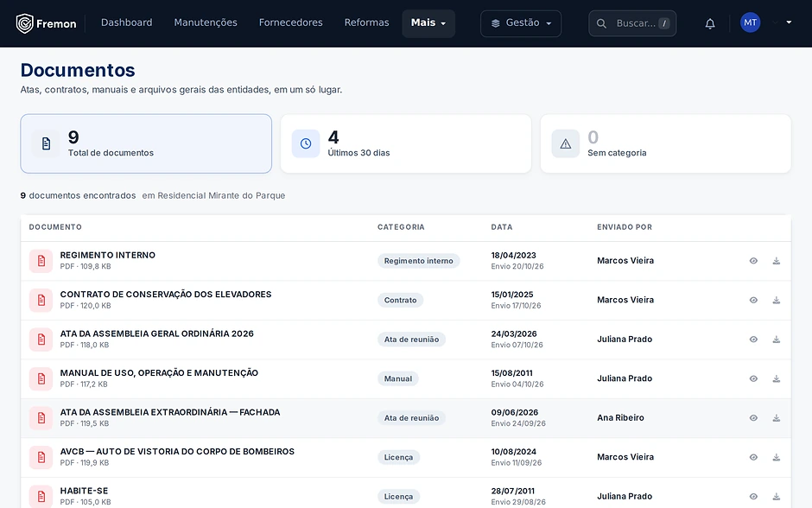This screenshot has width=812, height=508.
Task: Select the Total de documentos card
Action: pos(146,143)
